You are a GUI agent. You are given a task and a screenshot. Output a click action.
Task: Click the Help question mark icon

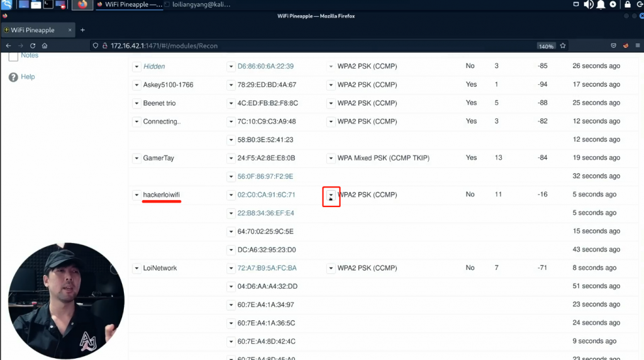coord(13,77)
